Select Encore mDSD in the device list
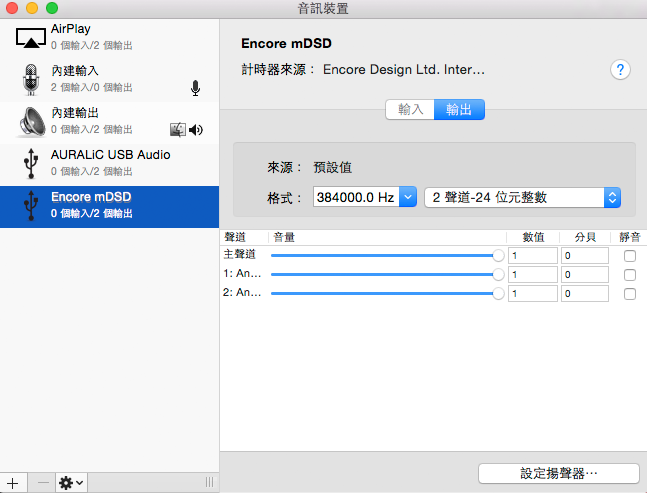647x493 pixels. point(109,206)
